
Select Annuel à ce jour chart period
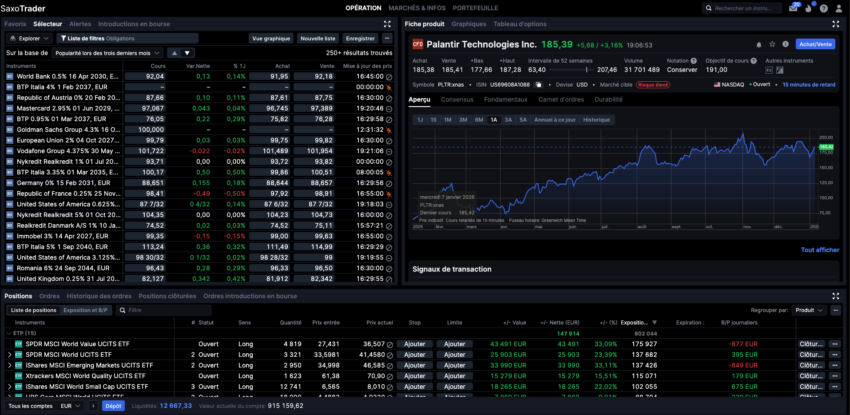555,120
